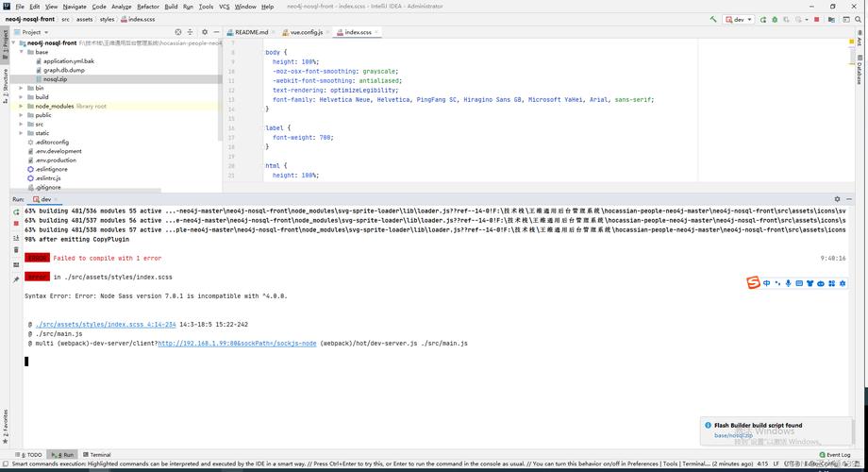The height and width of the screenshot is (472, 868).
Task: Open Run panel settings gear
Action: click(837, 199)
